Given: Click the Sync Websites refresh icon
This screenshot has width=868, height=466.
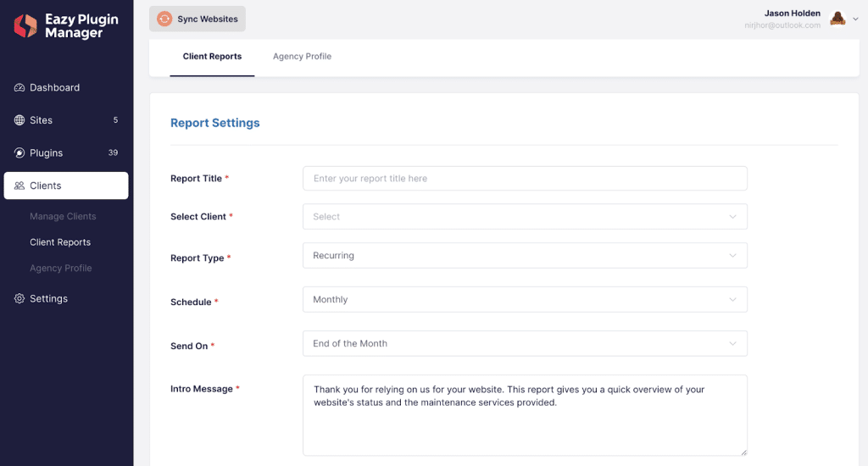Looking at the screenshot, I should pos(164,19).
